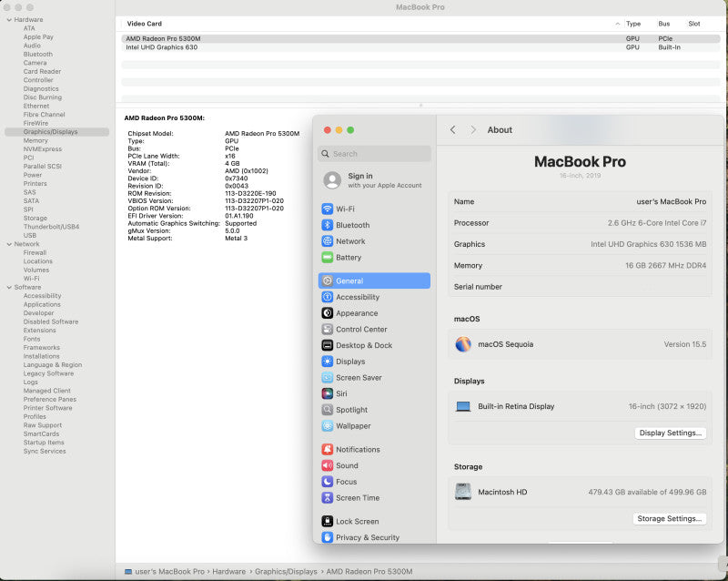Open Applications under Software tree
This screenshot has width=728, height=581.
(42, 304)
